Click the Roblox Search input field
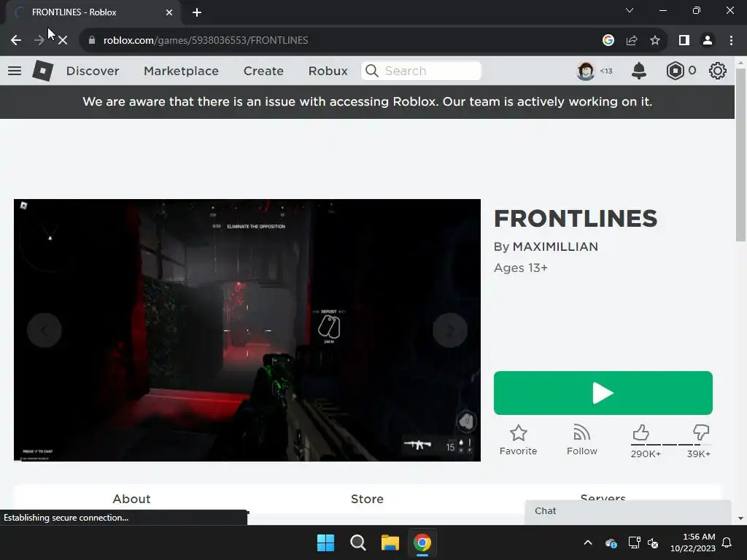Viewport: 747px width, 560px height. pos(421,71)
